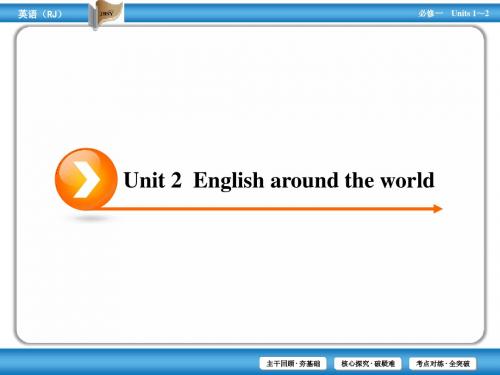Click the arrowhead ending the orange line

point(438,209)
